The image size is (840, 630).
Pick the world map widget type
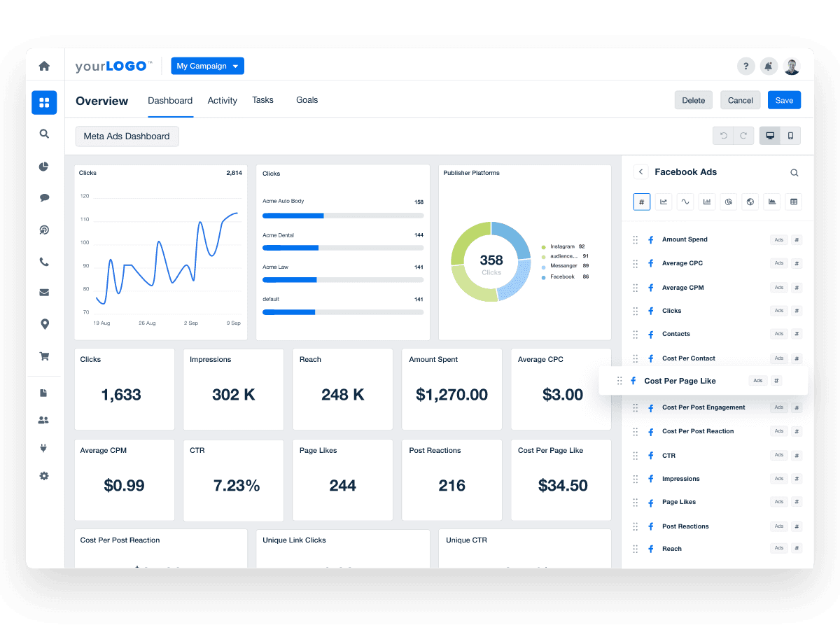(x=750, y=202)
